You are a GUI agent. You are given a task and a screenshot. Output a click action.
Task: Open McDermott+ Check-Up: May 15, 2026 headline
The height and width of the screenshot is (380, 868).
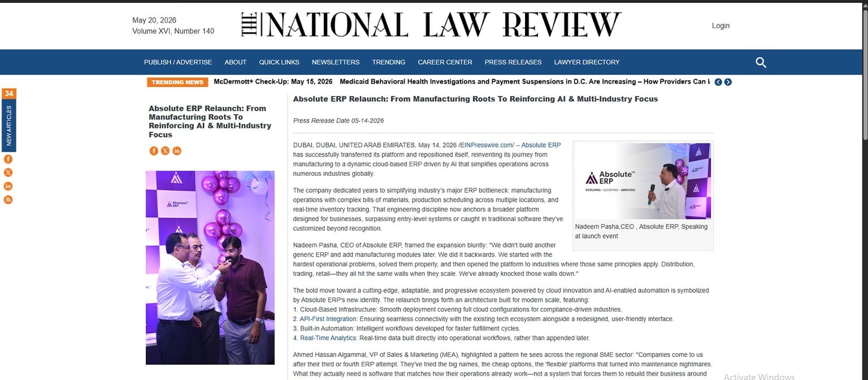(x=273, y=81)
